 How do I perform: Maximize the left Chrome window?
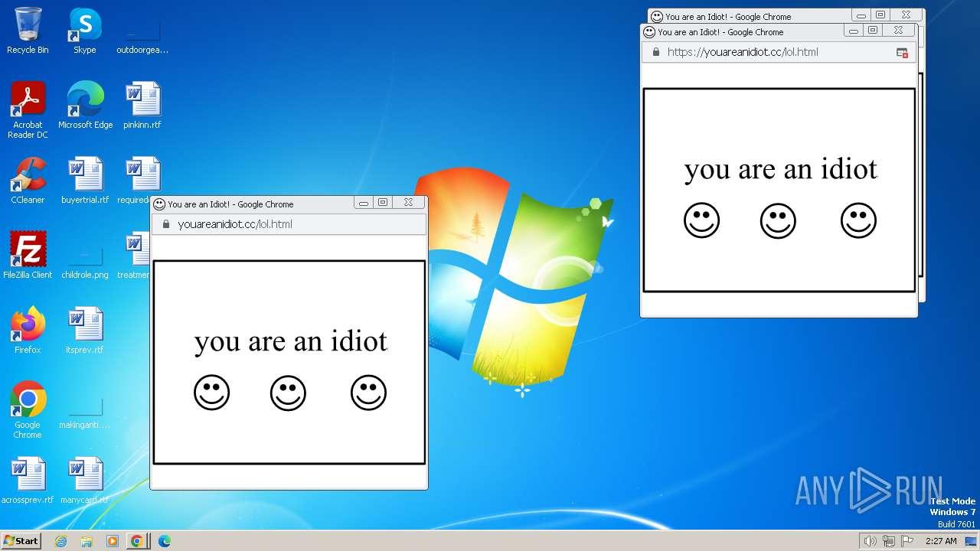[x=383, y=203]
